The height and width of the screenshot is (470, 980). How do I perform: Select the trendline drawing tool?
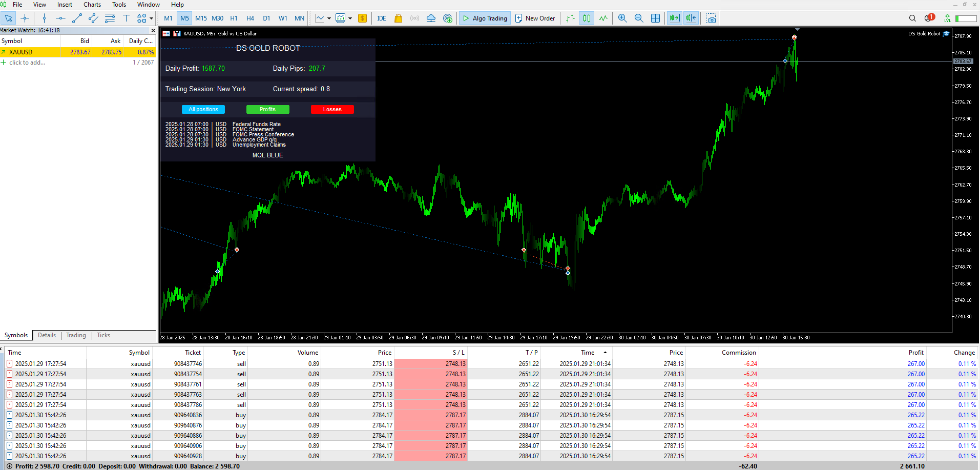click(x=77, y=18)
